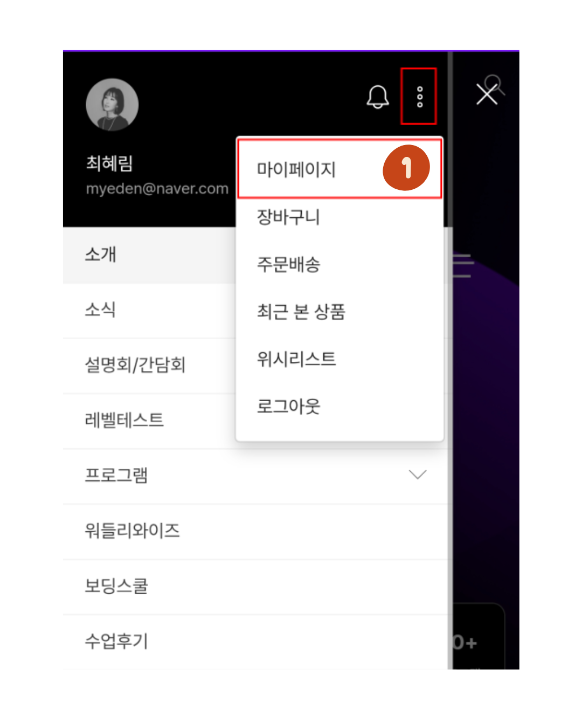Choose 위시리스트 in the dropdown menu
Viewport: 582px width, 728px height.
click(x=340, y=359)
